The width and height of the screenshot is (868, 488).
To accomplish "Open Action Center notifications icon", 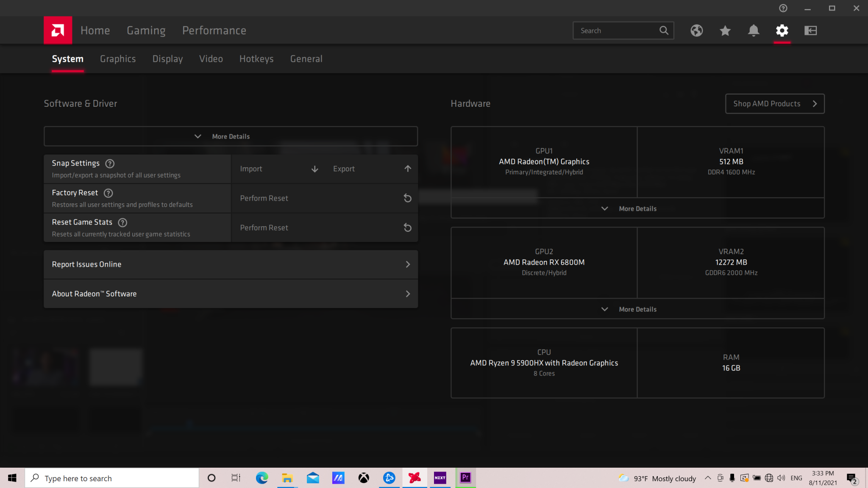I will coord(851,478).
